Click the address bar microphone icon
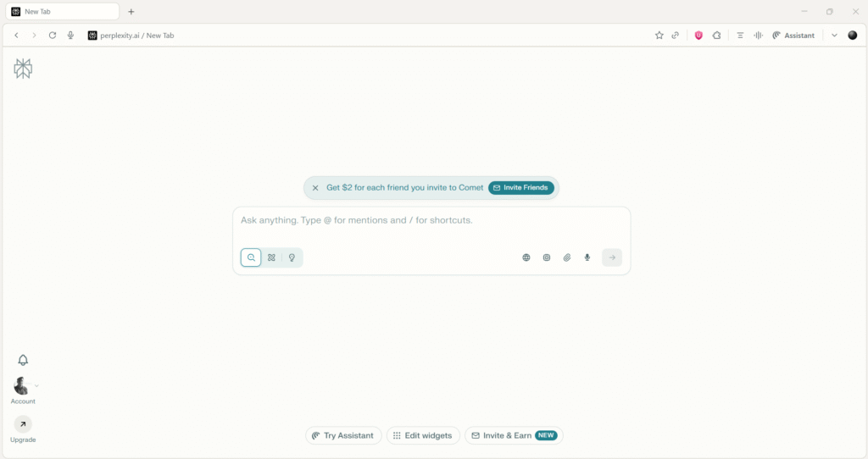This screenshot has height=459, width=868. coord(70,36)
